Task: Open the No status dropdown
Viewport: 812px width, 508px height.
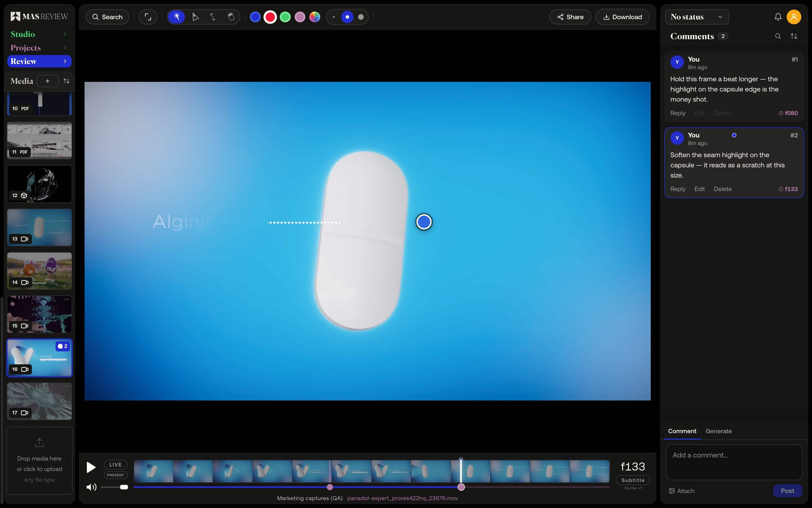Action: pyautogui.click(x=697, y=17)
